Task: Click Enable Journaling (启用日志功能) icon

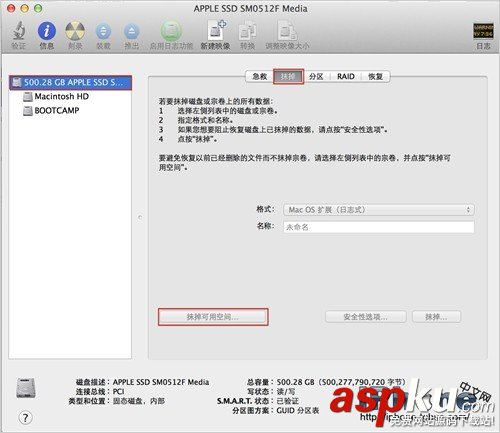Action: 171,31
